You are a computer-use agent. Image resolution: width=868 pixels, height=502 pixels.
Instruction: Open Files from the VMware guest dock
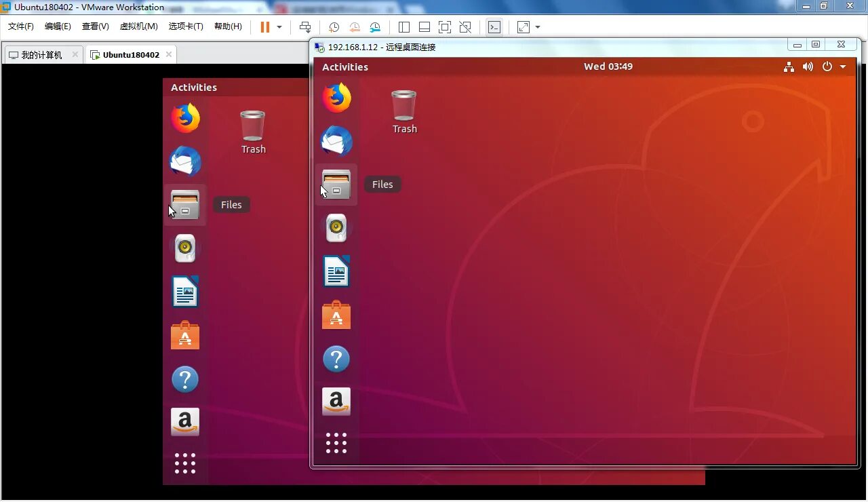[x=185, y=205]
